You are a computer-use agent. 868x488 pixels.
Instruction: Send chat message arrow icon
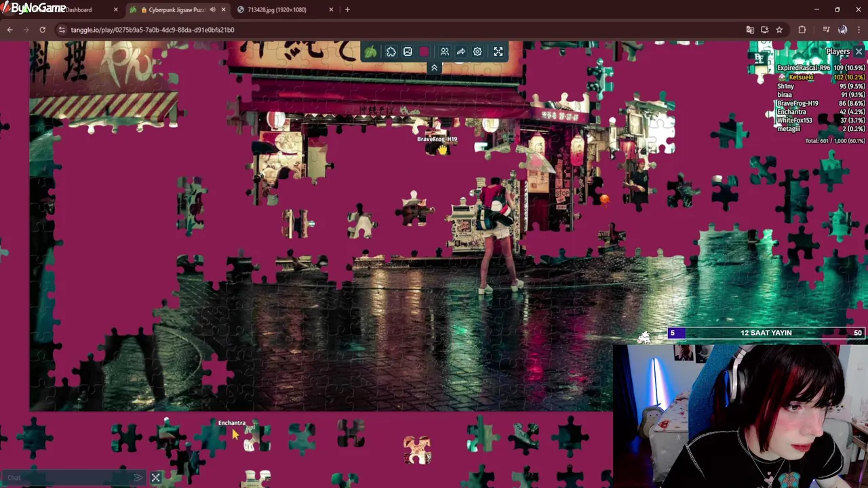138,478
